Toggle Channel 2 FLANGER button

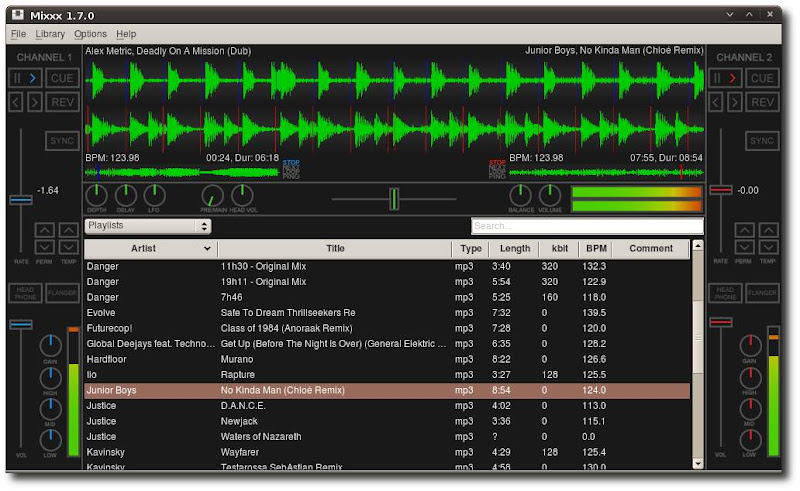[x=762, y=293]
